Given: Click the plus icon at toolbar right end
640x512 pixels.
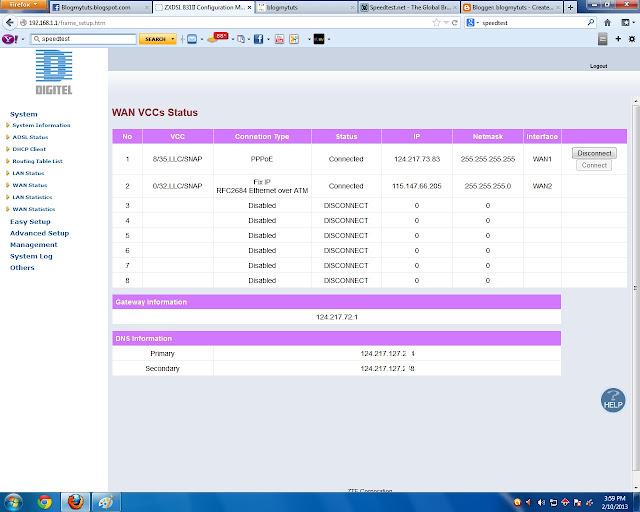Looking at the screenshot, I should tap(618, 39).
